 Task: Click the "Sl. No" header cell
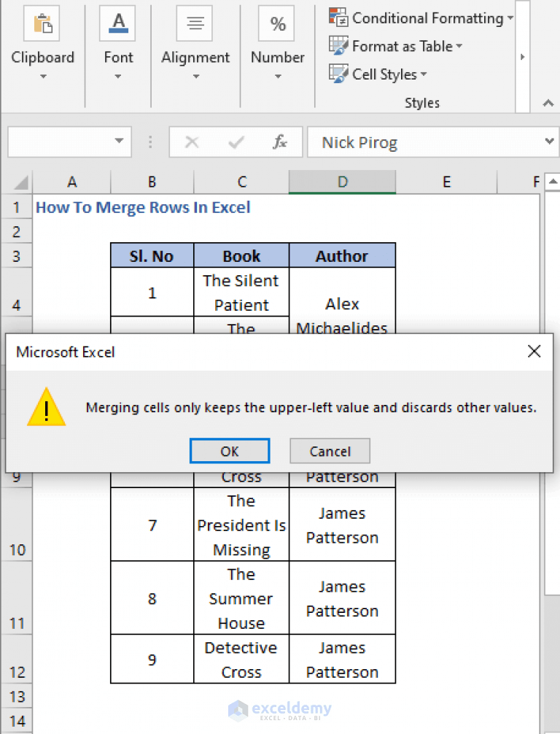[x=152, y=255]
